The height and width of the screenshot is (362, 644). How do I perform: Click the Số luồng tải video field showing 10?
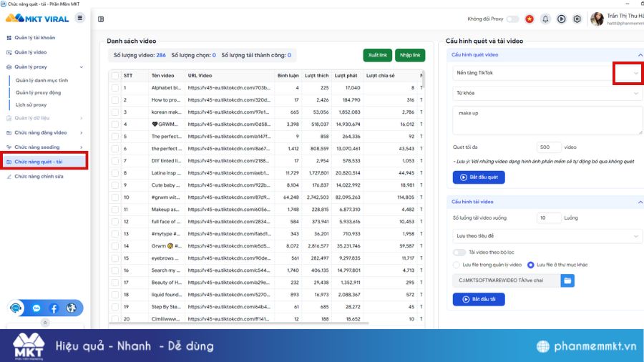[549, 218]
